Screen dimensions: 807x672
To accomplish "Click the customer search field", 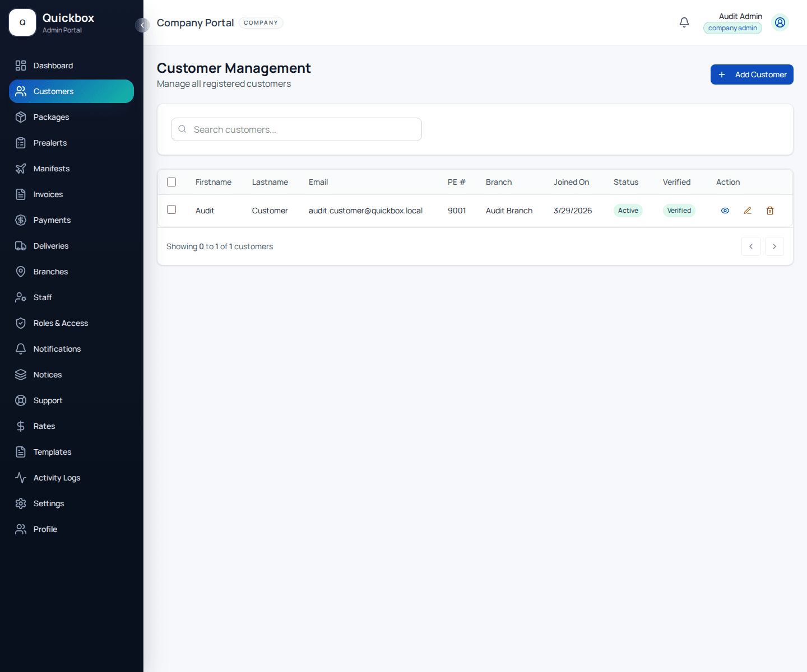I will coord(296,129).
